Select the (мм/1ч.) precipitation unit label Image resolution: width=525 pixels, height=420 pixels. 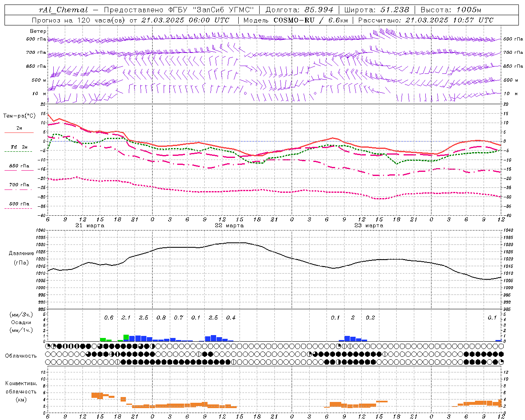point(21,330)
